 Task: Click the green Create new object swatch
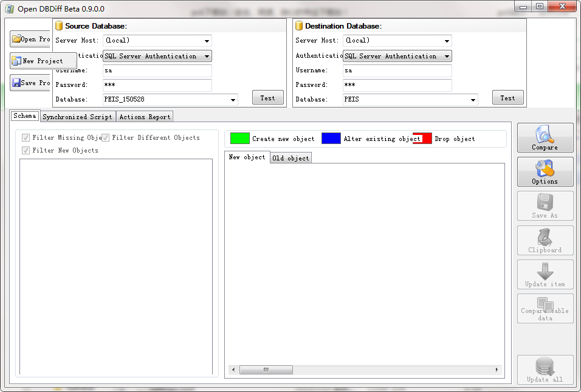pos(239,138)
